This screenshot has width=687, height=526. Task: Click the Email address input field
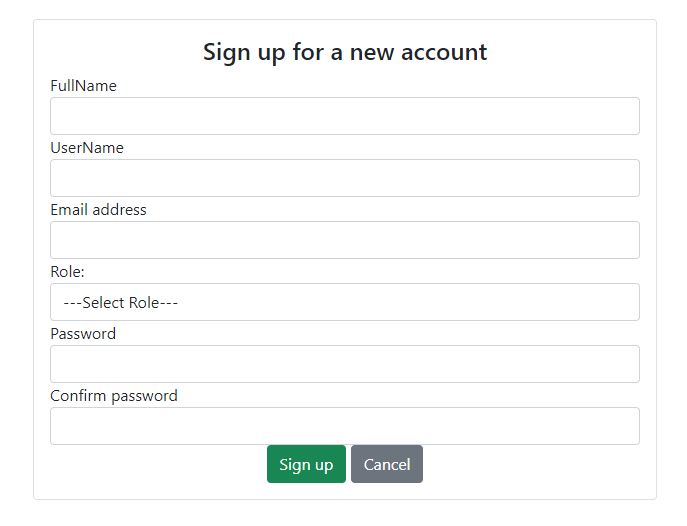[x=344, y=240]
